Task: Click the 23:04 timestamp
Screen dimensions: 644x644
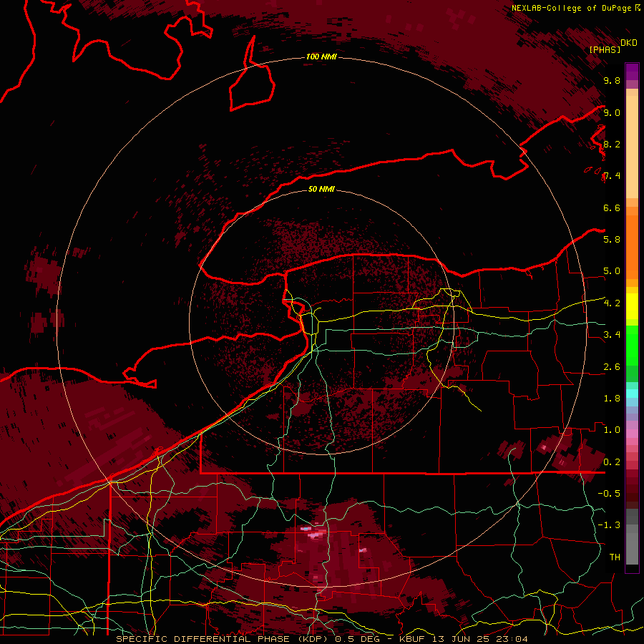Action: click(512, 639)
